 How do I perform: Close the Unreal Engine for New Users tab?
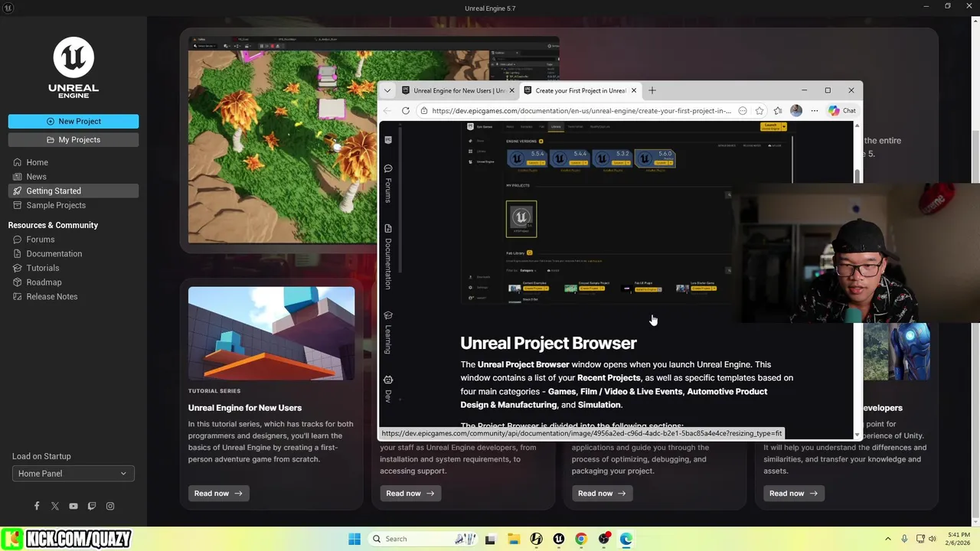pyautogui.click(x=512, y=90)
